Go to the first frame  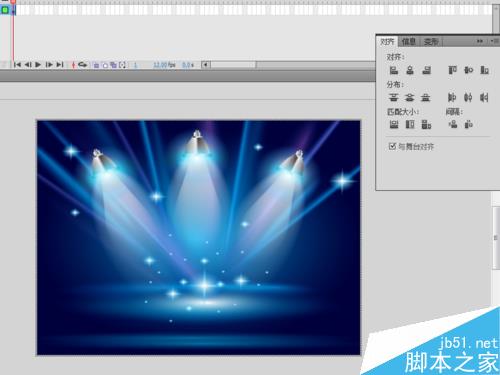17,65
